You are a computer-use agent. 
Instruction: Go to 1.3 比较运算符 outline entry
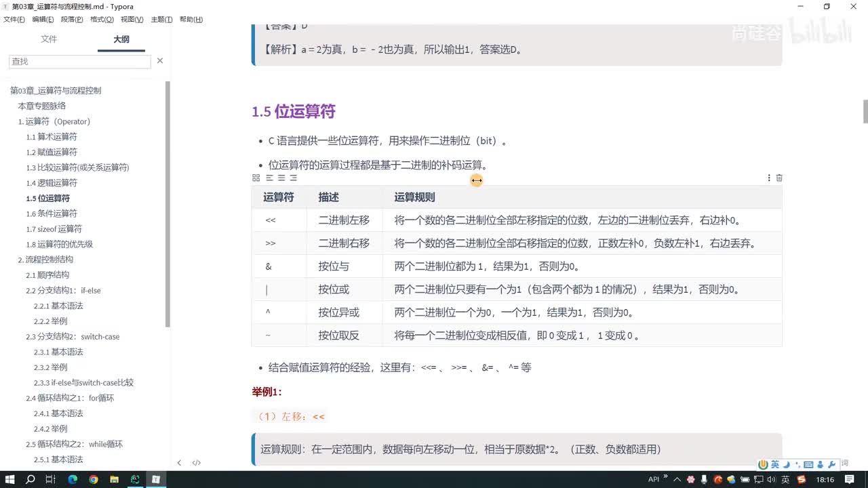(x=77, y=167)
